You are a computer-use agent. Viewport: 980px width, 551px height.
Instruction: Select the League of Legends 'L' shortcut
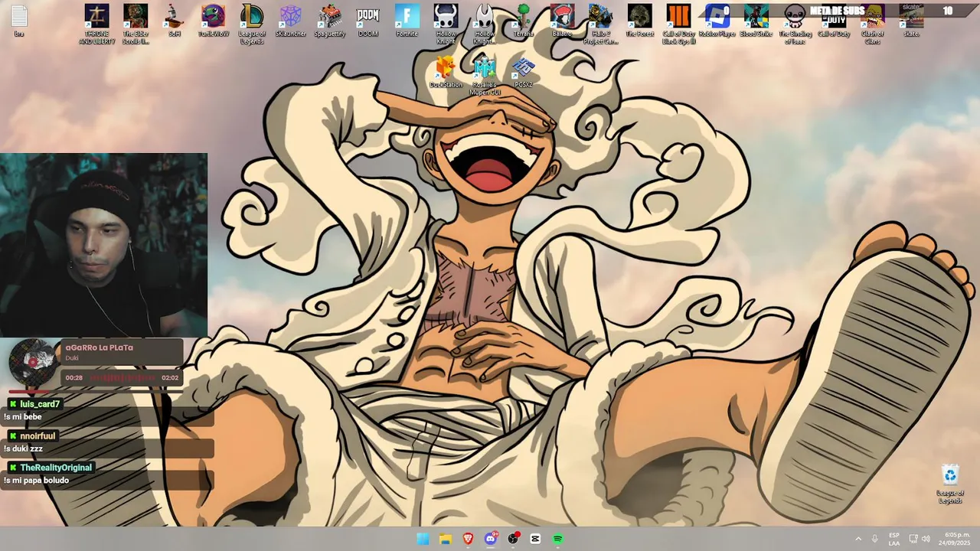click(x=252, y=23)
